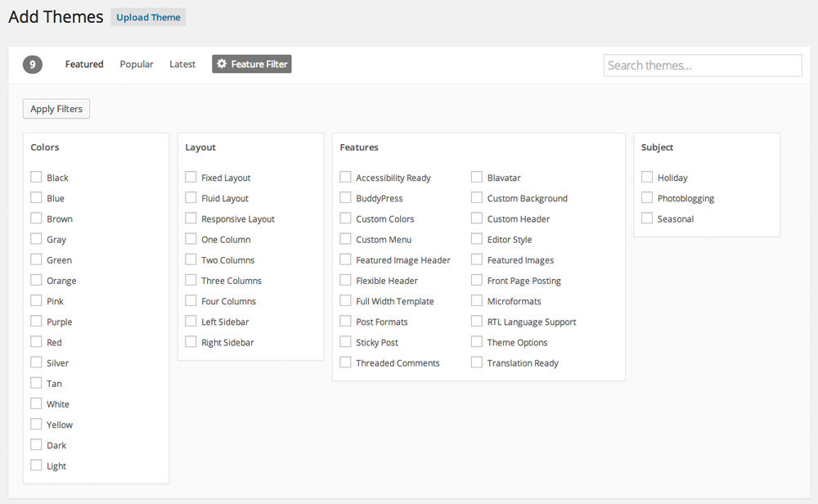
Task: Check Responsive Layout in the Layout section
Action: tap(191, 218)
